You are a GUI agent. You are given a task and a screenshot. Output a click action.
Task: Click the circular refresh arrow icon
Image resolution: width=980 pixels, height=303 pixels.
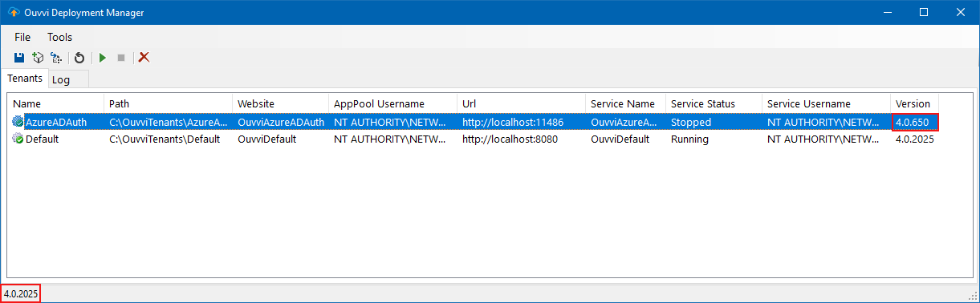coord(79,58)
